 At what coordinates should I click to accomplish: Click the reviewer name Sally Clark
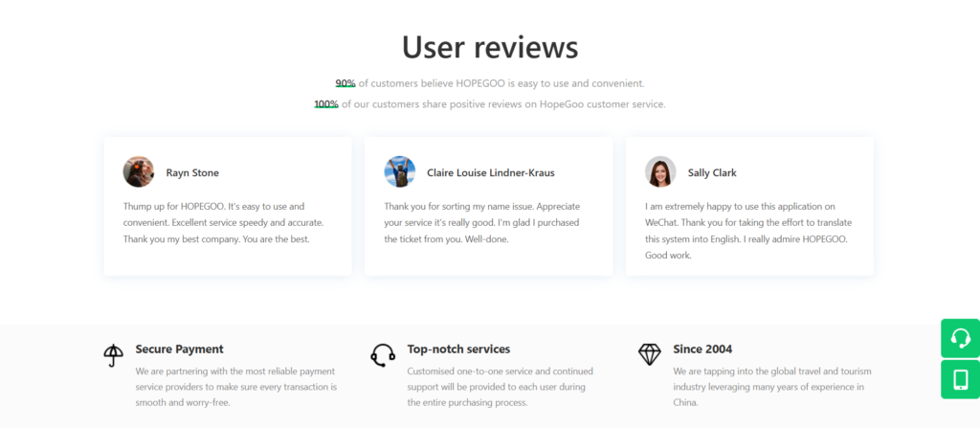[712, 172]
